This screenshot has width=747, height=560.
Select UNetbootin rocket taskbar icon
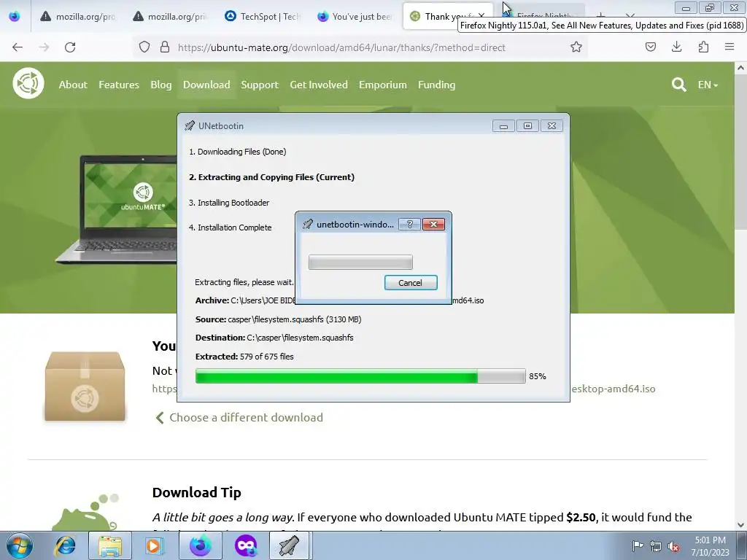(x=290, y=545)
